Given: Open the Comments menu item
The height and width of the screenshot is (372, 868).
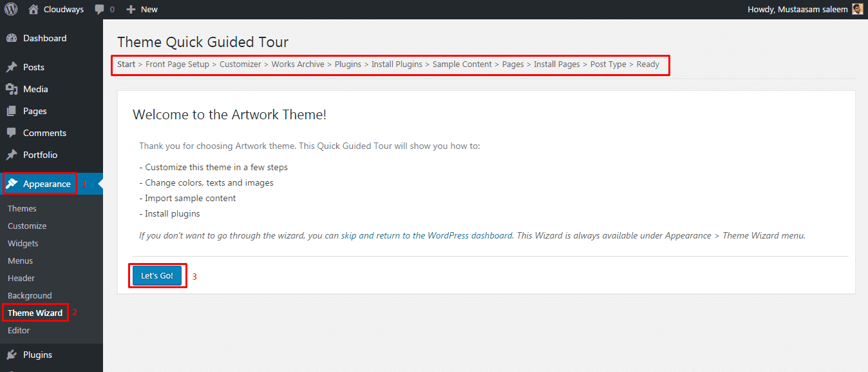Looking at the screenshot, I should point(44,133).
